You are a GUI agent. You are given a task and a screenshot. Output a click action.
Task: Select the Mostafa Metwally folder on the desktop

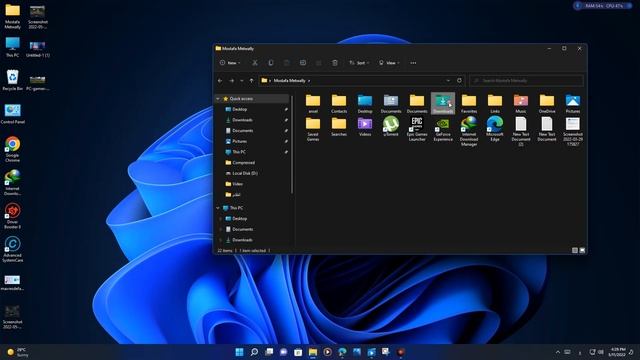(x=13, y=16)
